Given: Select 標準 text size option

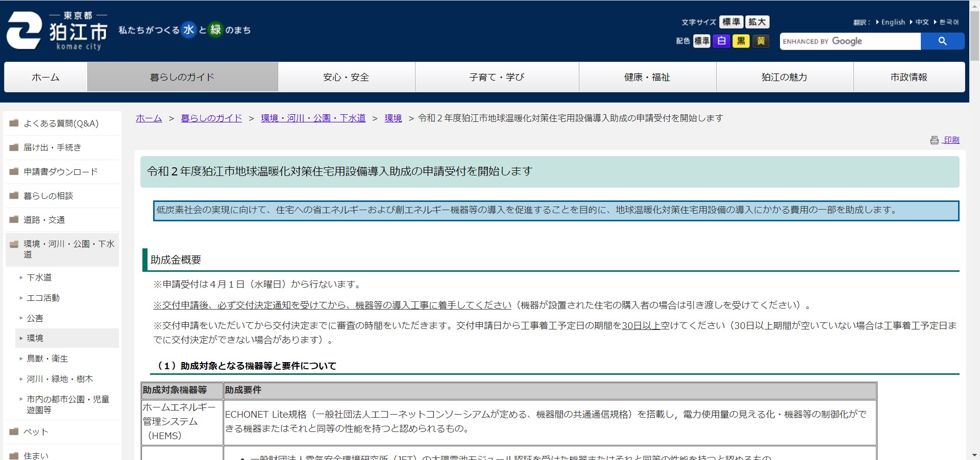Looking at the screenshot, I should tap(731, 21).
